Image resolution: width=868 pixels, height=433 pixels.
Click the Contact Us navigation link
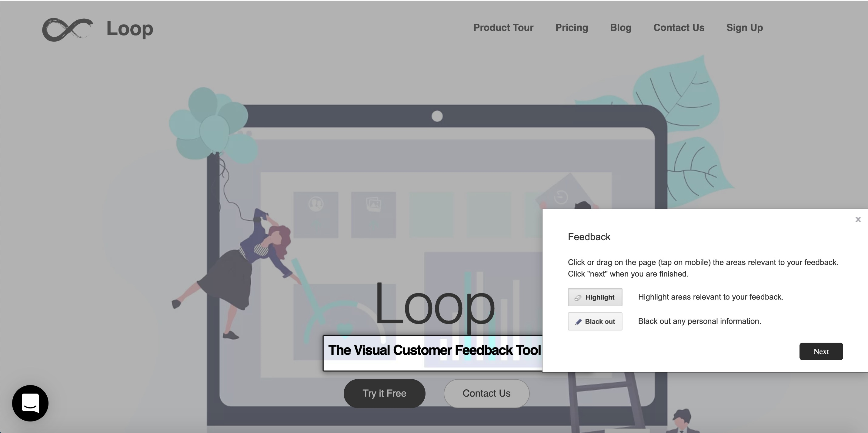679,28
